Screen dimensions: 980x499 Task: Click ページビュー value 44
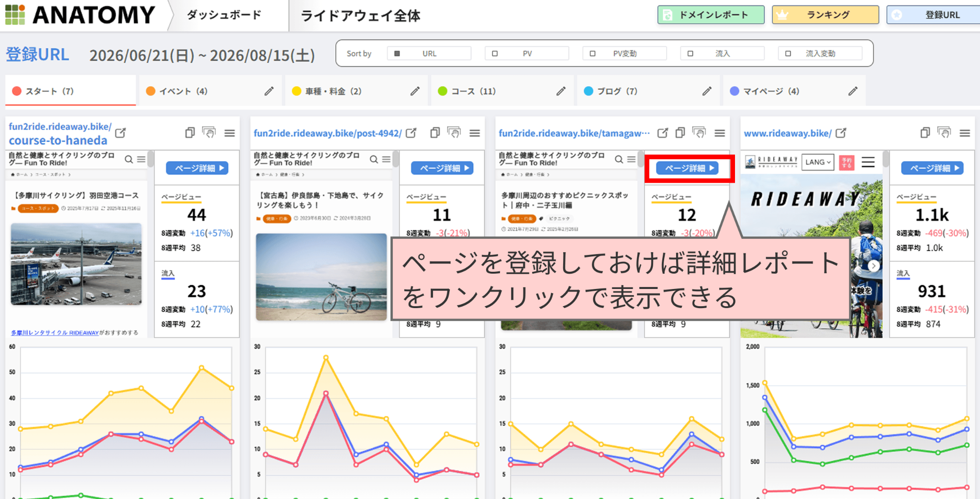(197, 215)
